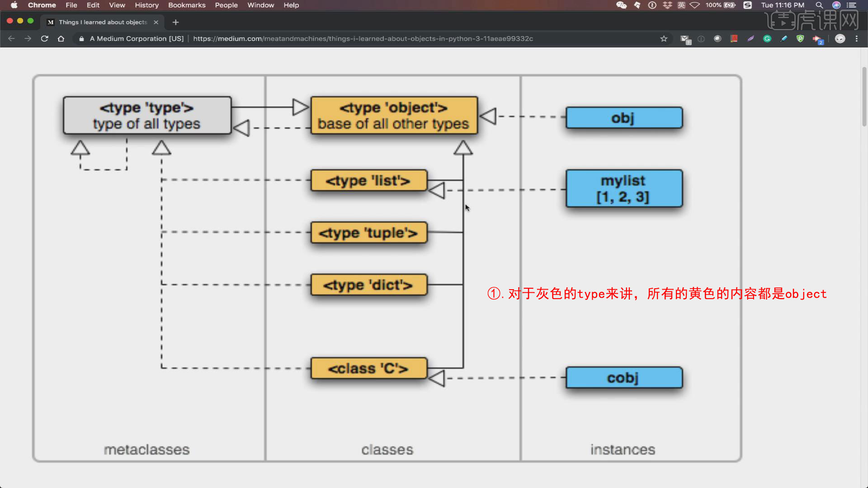Click the Dropbox menu bar icon

(x=667, y=5)
